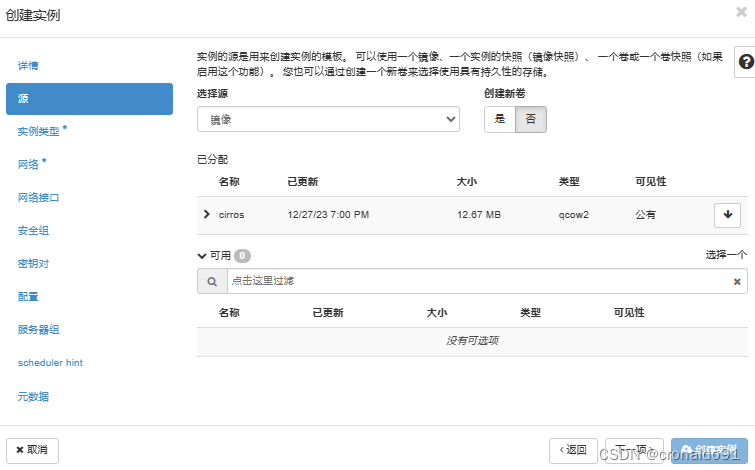The width and height of the screenshot is (755, 470).
Task: Select the 源 tab
Action: pos(90,99)
